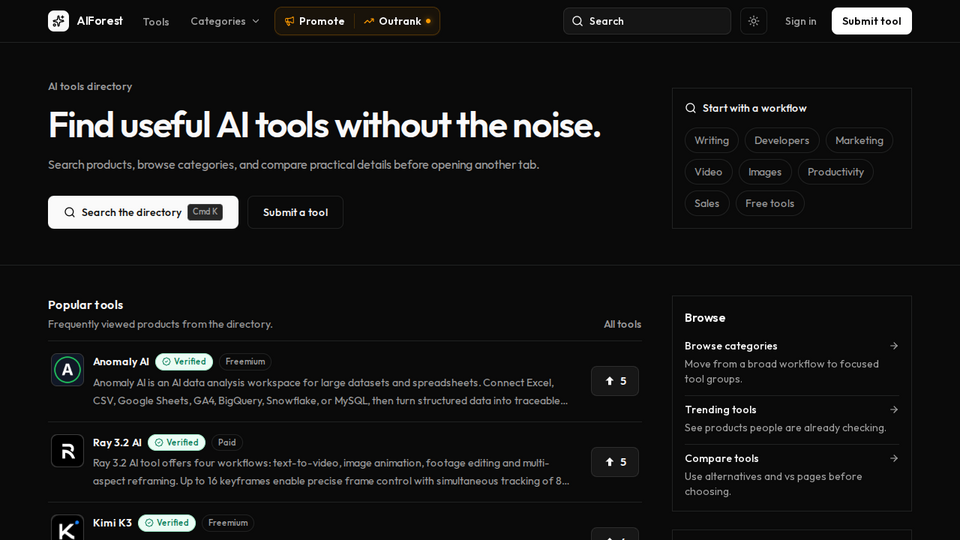Click the AIForest brand name

coord(100,21)
